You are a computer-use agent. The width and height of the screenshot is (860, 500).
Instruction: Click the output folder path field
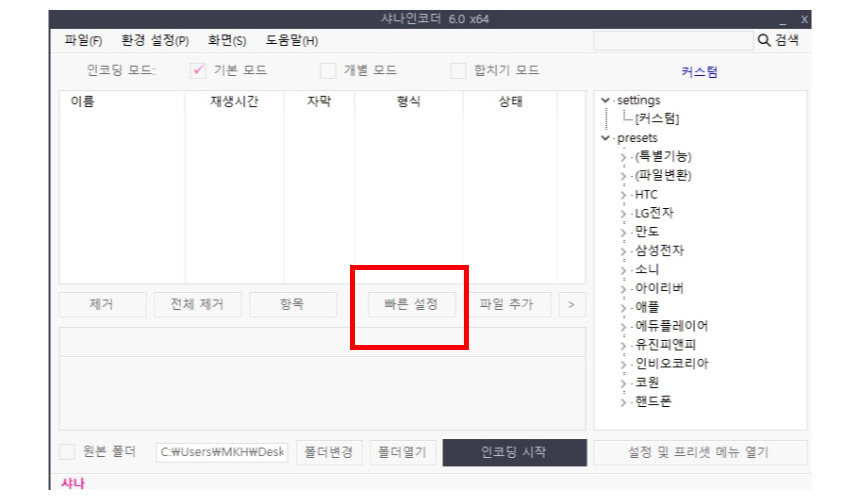point(222,452)
